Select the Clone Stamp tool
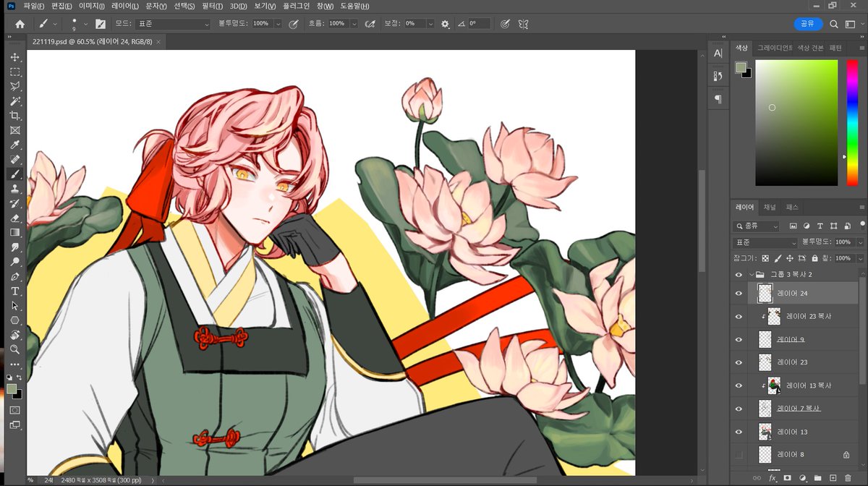The height and width of the screenshot is (486, 868). coord(14,189)
